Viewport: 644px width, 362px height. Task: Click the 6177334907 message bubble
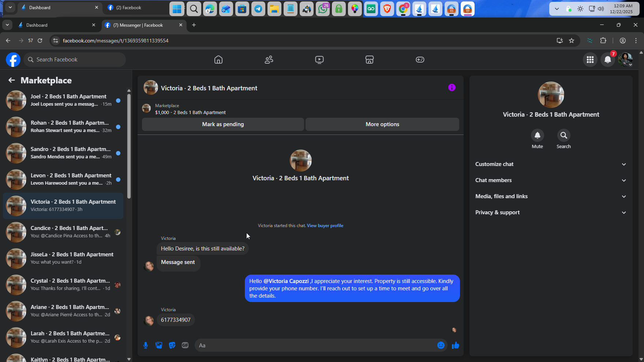click(176, 320)
